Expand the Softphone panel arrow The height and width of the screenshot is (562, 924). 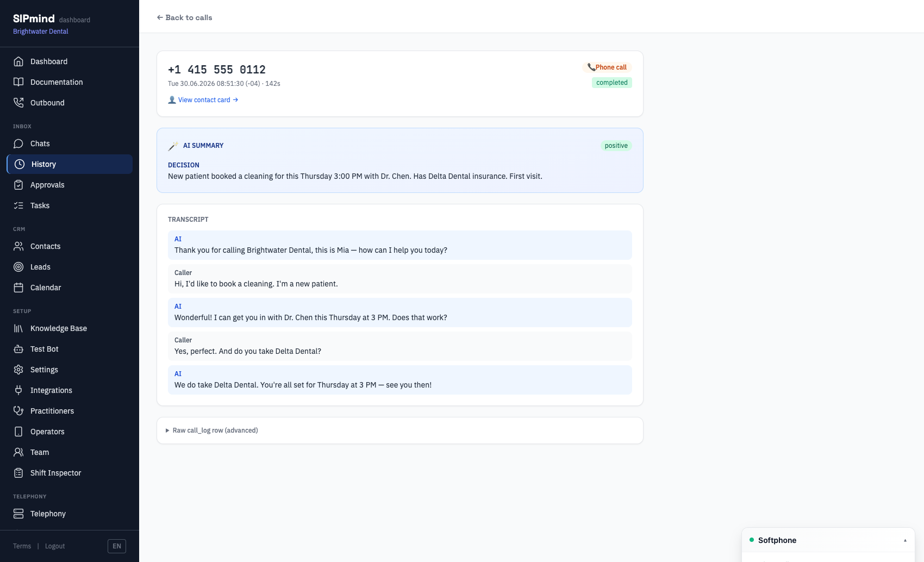(x=905, y=540)
